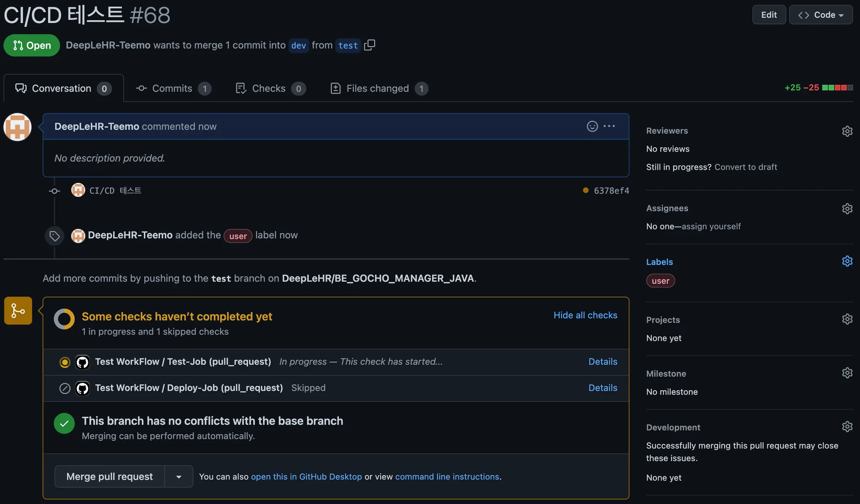Open Assignees settings gear
Viewport: 860px width, 504px height.
pyautogui.click(x=847, y=209)
